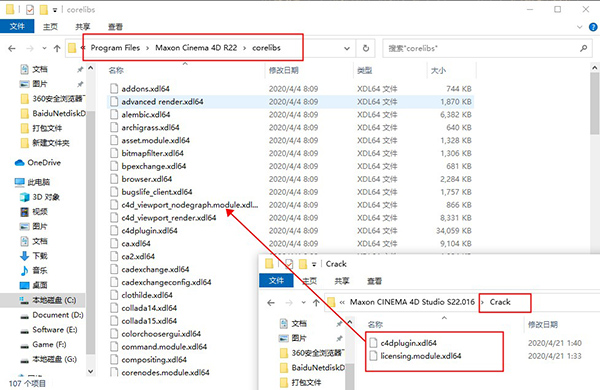
Task: Switch to the 查看 ribbon tab
Action: pyautogui.click(x=115, y=26)
